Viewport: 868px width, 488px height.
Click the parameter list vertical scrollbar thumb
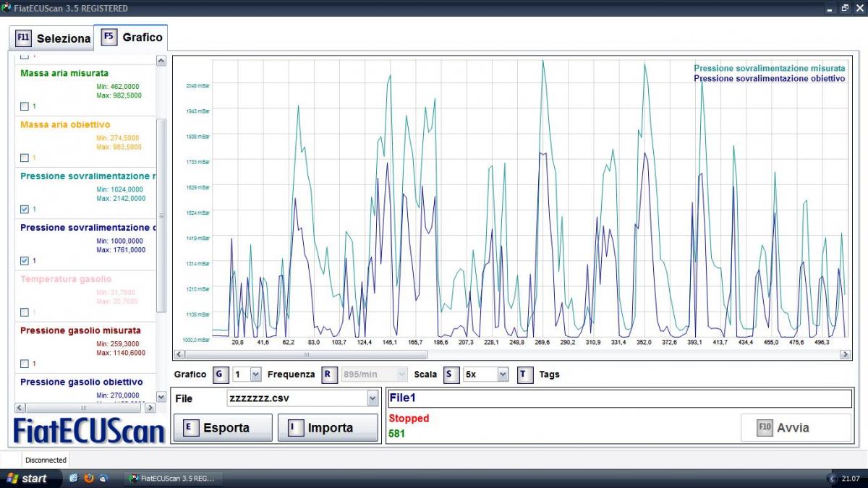click(x=161, y=215)
